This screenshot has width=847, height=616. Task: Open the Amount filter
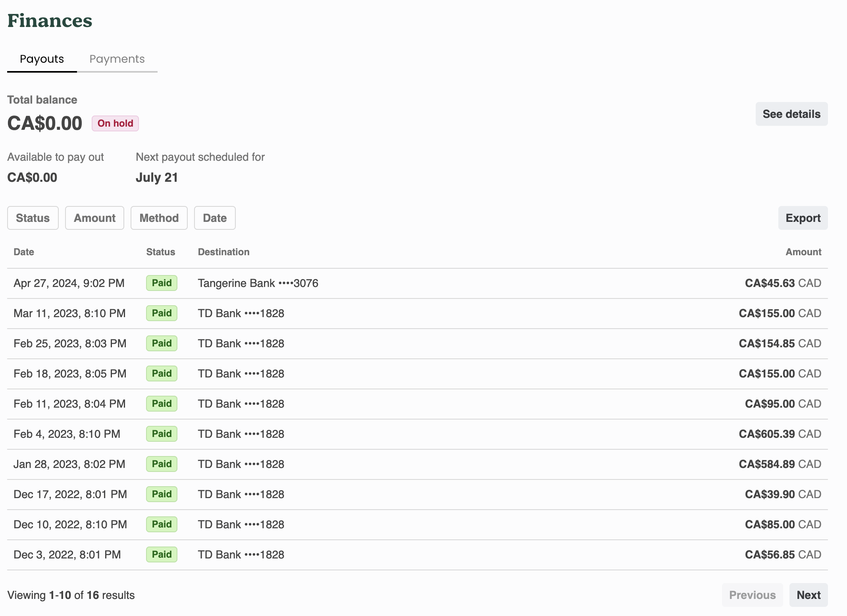[94, 218]
